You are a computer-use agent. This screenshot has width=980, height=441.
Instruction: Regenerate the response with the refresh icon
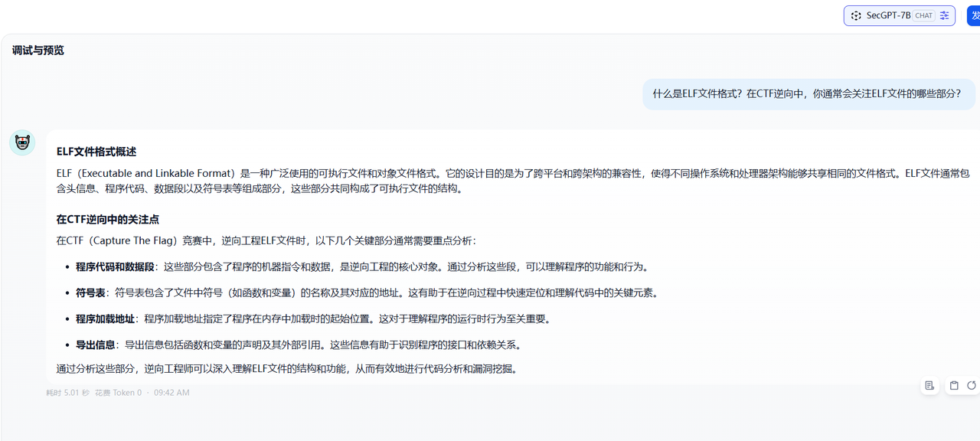[972, 386]
